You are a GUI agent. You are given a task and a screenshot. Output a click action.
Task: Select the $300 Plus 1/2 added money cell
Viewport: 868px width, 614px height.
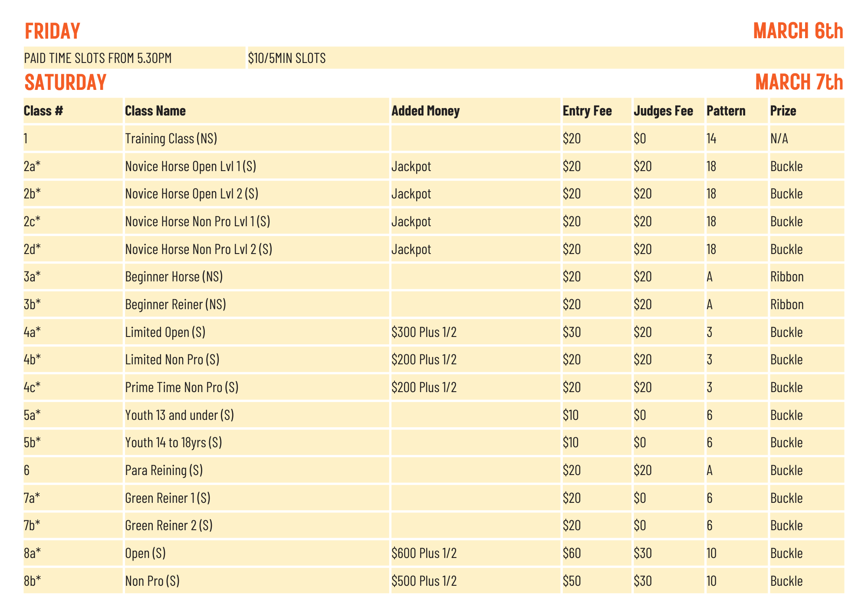tap(424, 333)
